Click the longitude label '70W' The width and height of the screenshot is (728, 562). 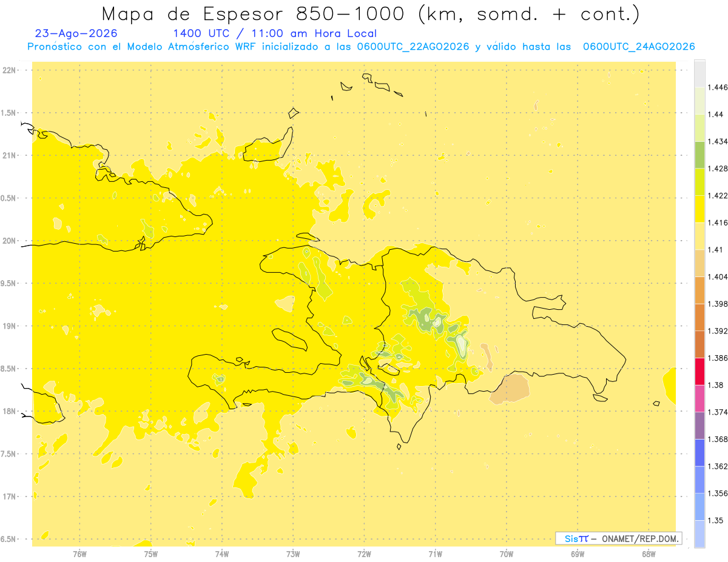(x=507, y=554)
